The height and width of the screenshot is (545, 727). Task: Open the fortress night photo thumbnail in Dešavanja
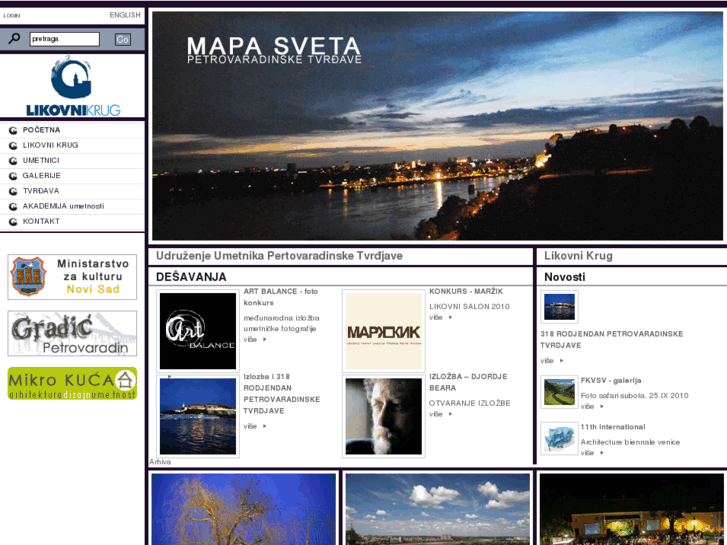(x=198, y=416)
